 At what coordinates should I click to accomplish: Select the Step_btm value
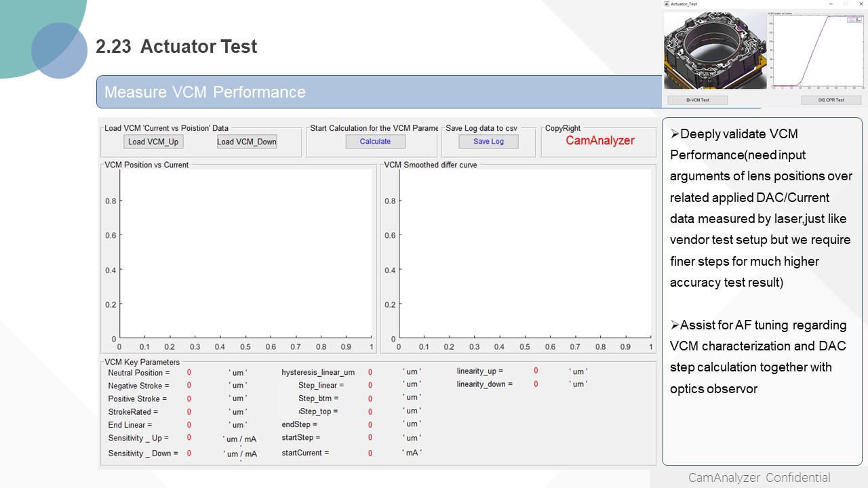[x=370, y=399]
